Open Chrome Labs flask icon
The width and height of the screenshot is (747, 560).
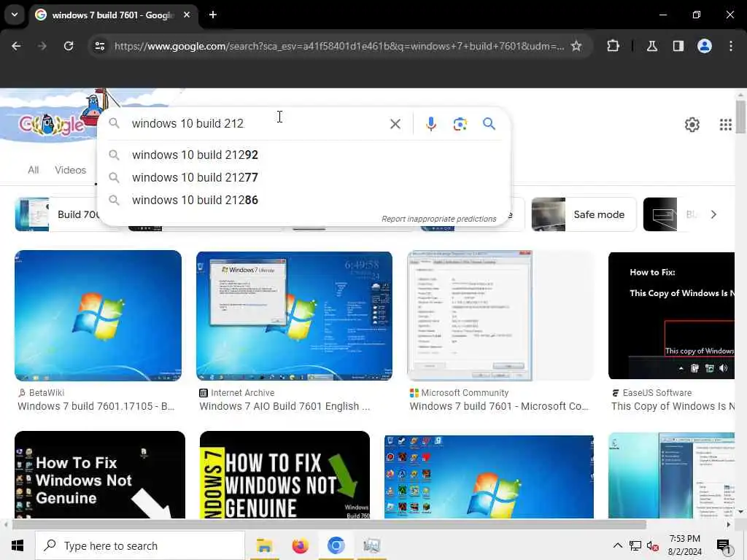[x=651, y=46]
